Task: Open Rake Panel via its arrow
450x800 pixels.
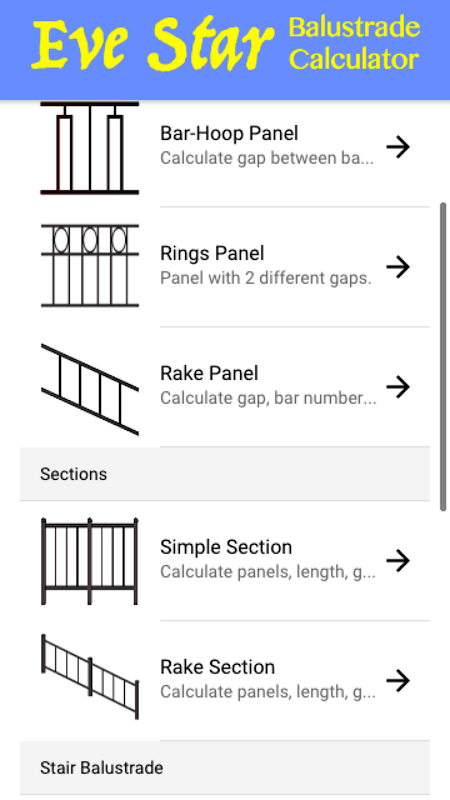Action: tap(398, 387)
